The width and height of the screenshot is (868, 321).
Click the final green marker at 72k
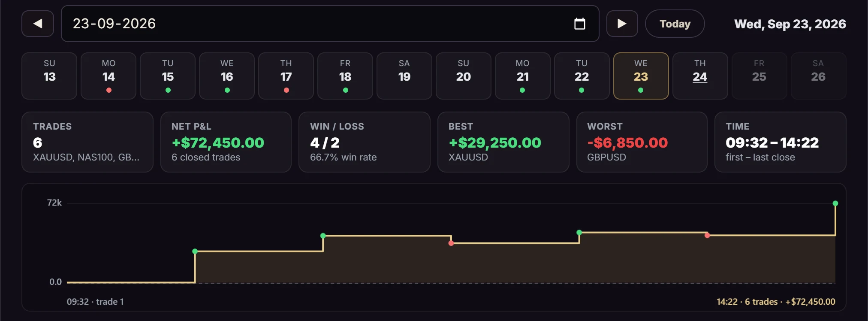click(x=835, y=203)
